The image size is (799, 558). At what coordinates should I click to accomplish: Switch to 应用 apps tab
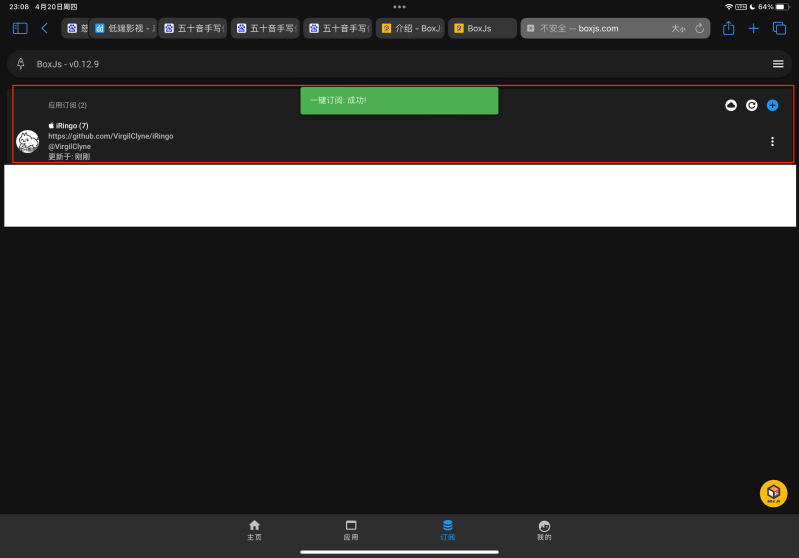coord(351,530)
